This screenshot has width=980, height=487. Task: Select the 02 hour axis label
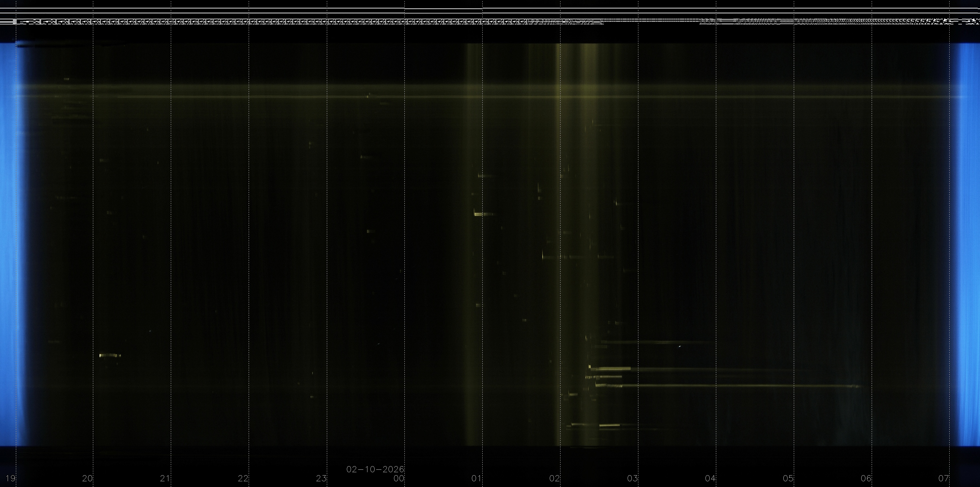pos(555,478)
